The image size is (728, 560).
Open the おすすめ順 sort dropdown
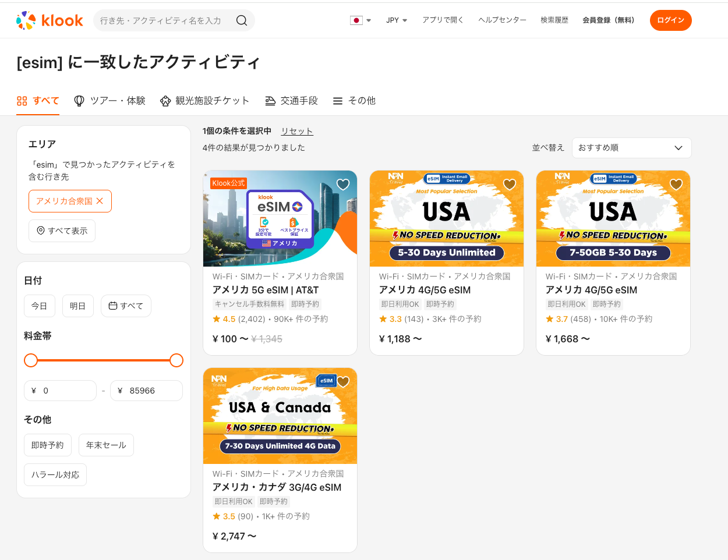click(x=632, y=148)
